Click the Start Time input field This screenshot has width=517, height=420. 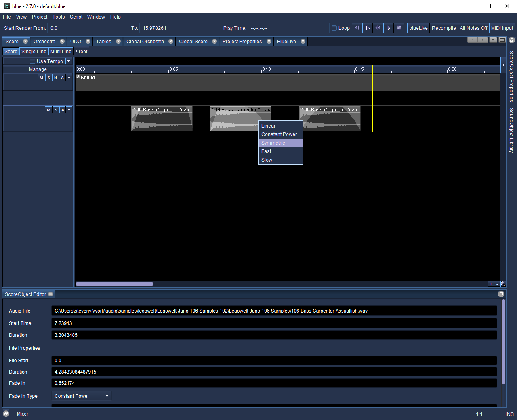[274, 323]
